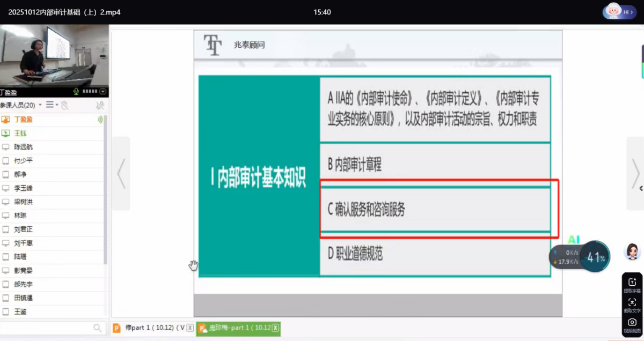Click the search magnifier in participant search
644x341 pixels.
pos(97,328)
